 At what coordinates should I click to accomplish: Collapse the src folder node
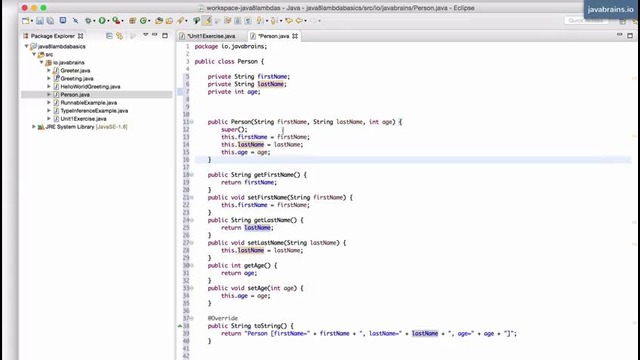(34, 54)
